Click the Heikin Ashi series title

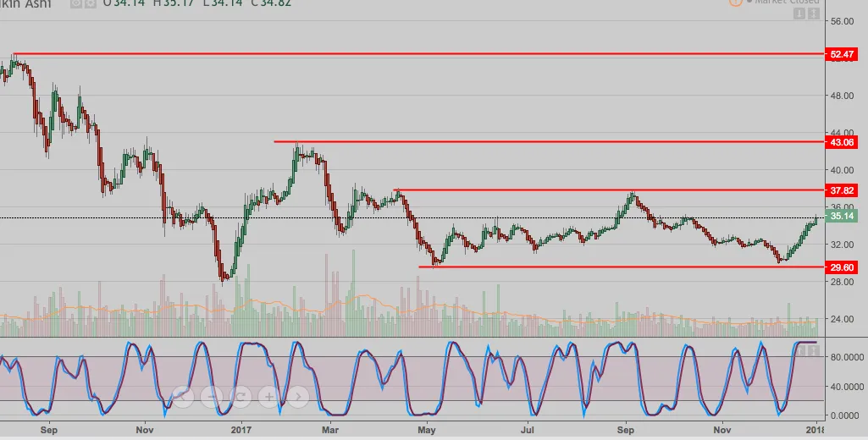click(x=25, y=3)
